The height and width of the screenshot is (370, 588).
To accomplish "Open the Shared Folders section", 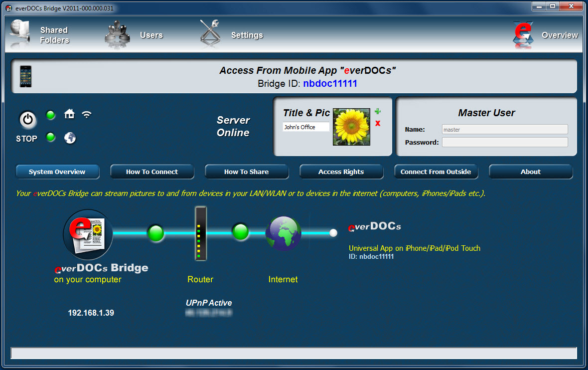I will (54, 35).
